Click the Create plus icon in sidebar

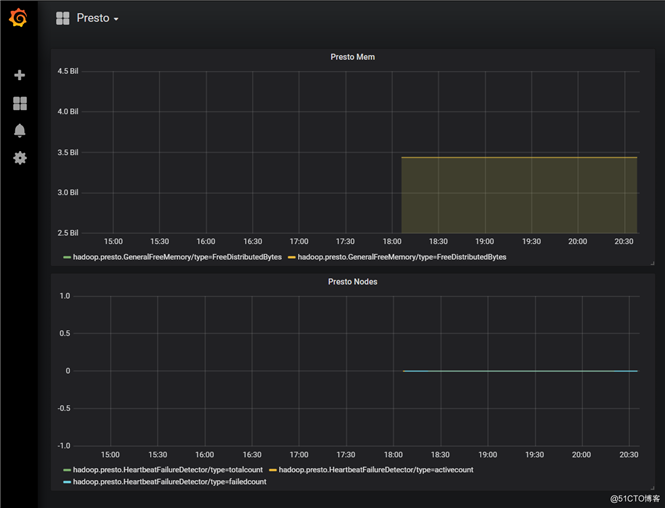pyautogui.click(x=20, y=75)
